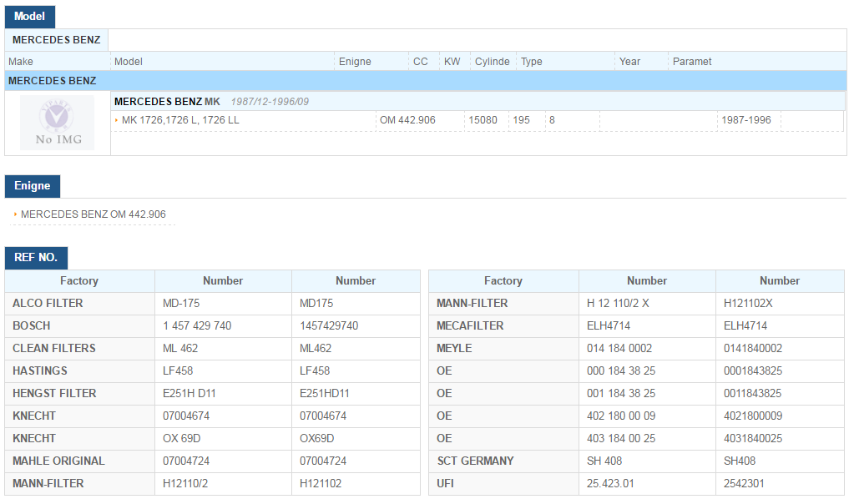This screenshot has width=854, height=504.
Task: Click OE number 402 180 00 09
Action: [621, 416]
